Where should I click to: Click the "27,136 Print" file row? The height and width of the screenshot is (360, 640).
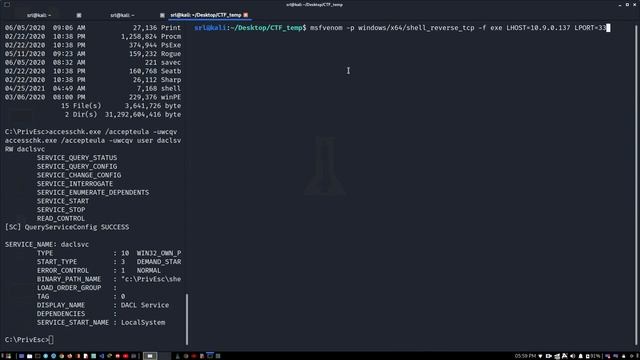click(x=93, y=28)
